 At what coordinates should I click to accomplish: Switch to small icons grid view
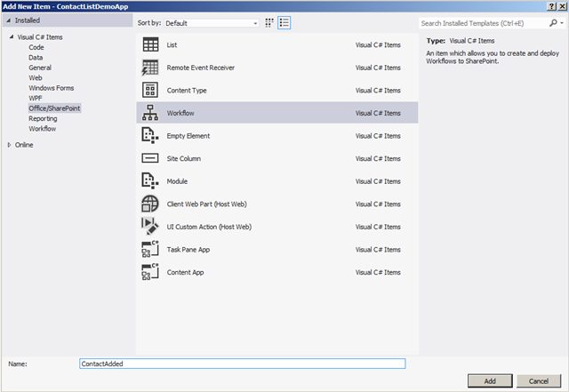[268, 23]
